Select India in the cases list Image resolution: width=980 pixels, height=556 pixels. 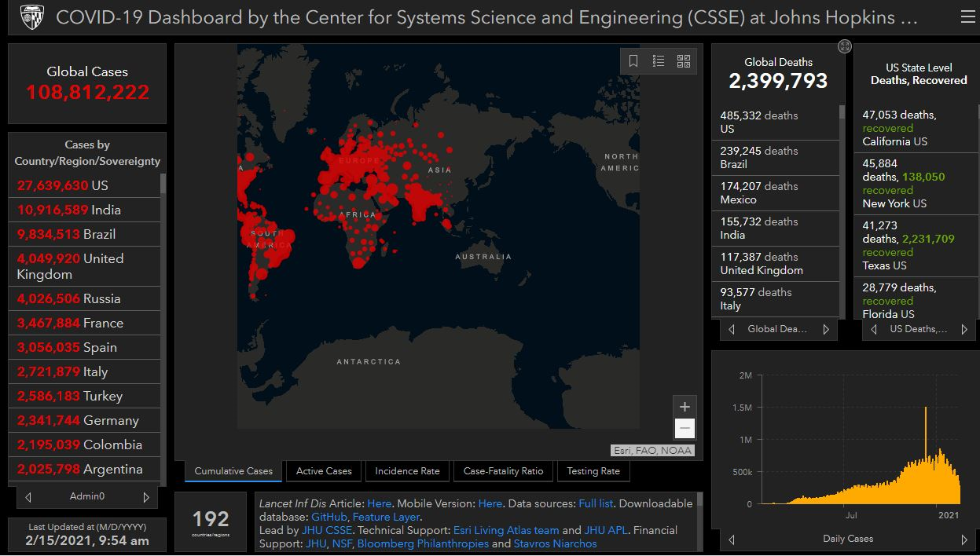[84, 210]
